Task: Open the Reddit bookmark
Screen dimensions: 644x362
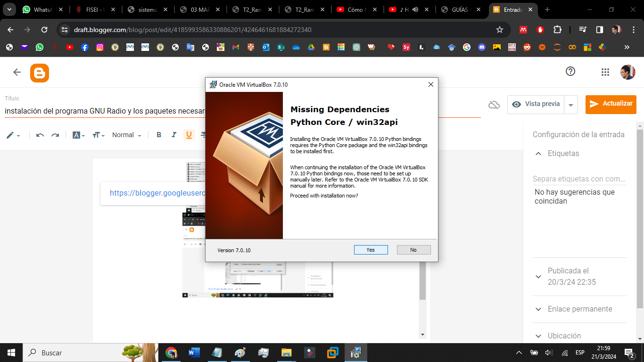Action: [527, 47]
